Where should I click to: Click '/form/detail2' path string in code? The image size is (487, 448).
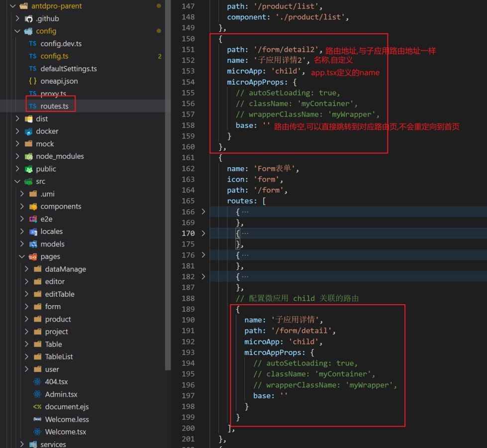point(286,49)
